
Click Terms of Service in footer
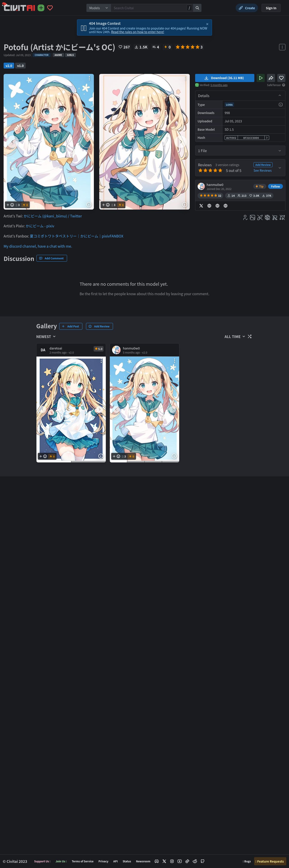[82, 861]
